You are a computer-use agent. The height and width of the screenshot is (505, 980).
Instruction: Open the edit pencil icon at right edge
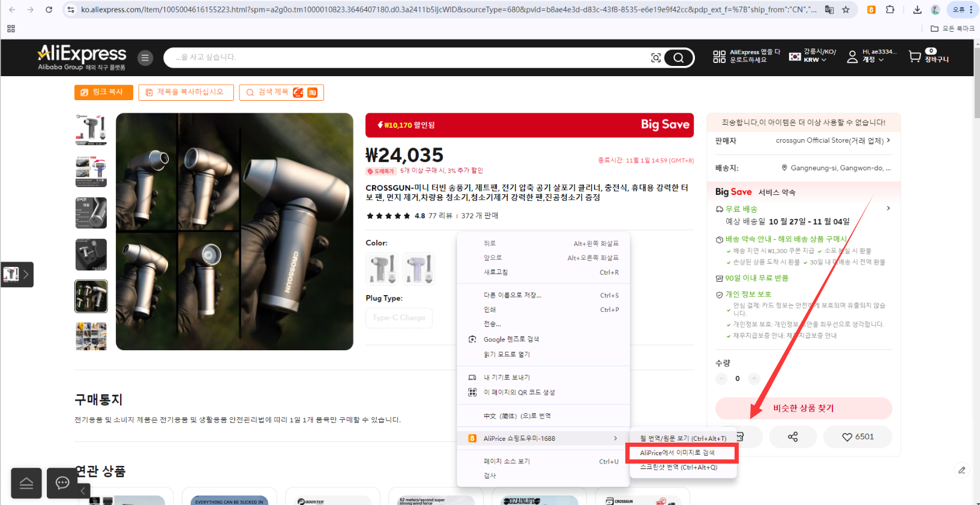tap(962, 470)
